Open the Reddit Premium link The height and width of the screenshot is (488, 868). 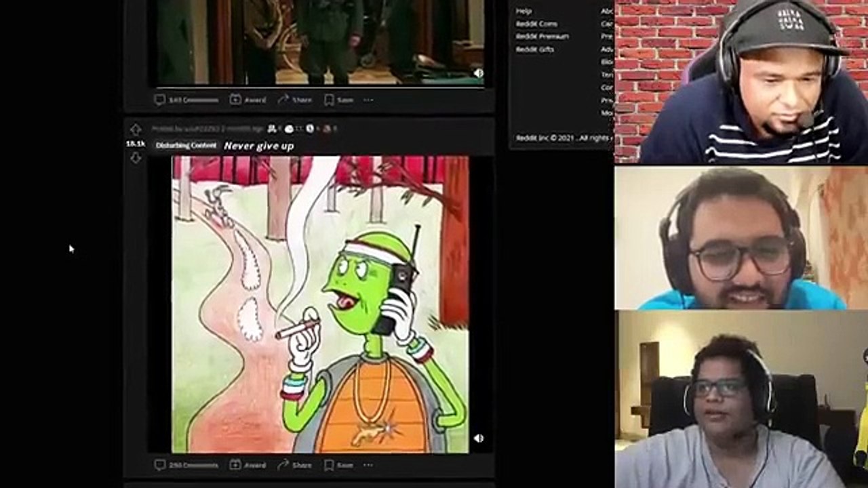pyautogui.click(x=542, y=36)
